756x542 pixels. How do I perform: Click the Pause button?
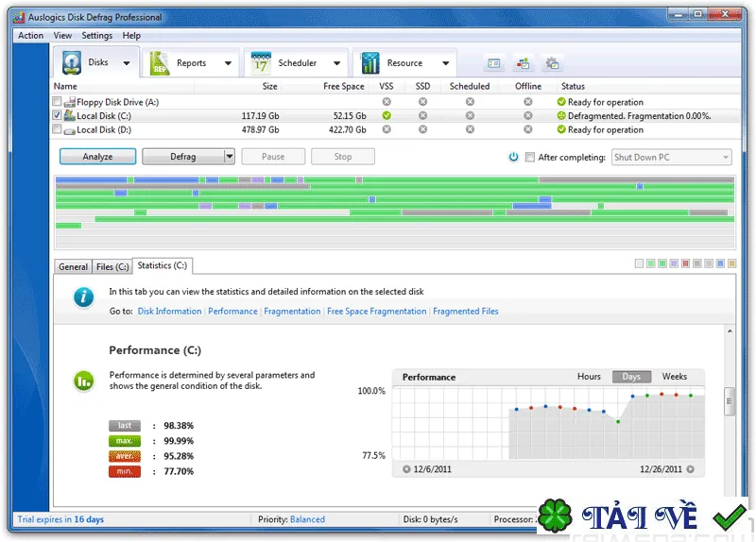pos(273,157)
